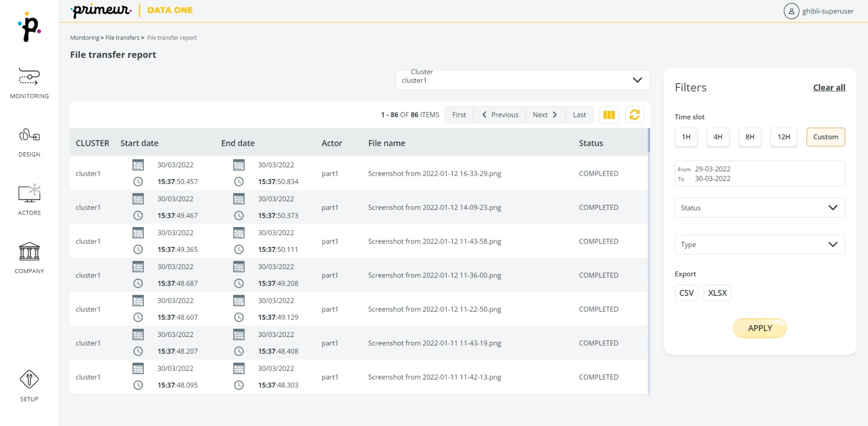Click file name Screenshot from 2022-01-12 14-09-23.png

point(435,207)
